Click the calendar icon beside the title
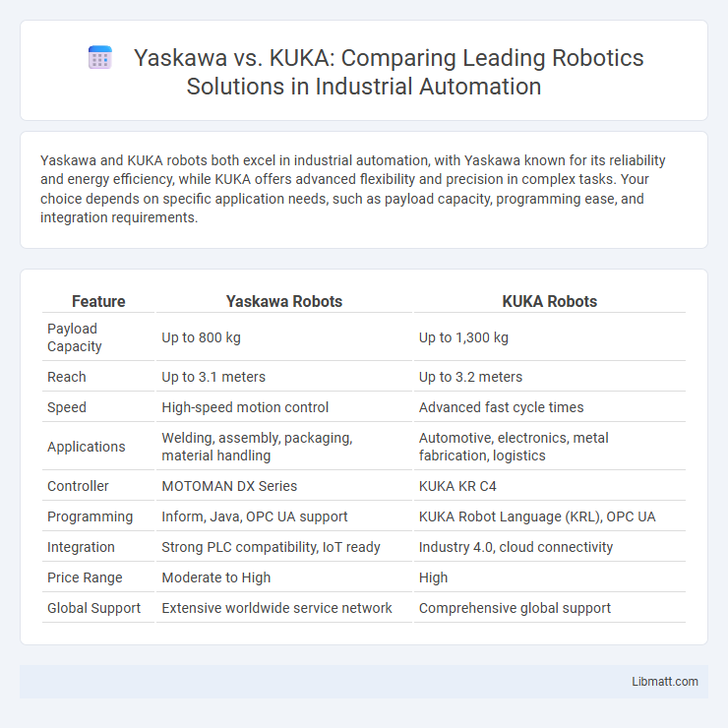The height and width of the screenshot is (728, 728). coord(100,58)
